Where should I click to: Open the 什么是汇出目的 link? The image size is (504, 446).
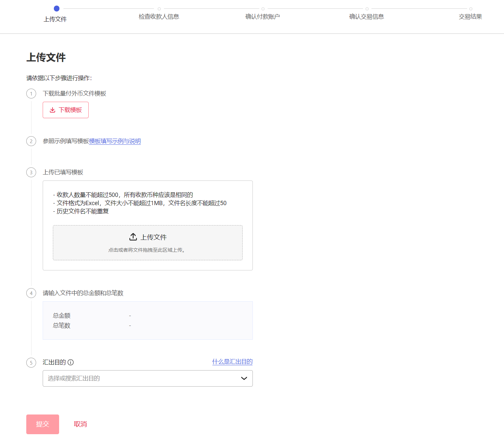pyautogui.click(x=232, y=362)
